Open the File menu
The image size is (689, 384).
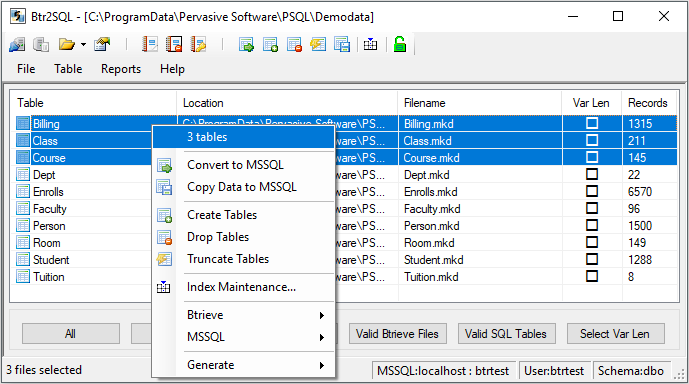pyautogui.click(x=26, y=69)
